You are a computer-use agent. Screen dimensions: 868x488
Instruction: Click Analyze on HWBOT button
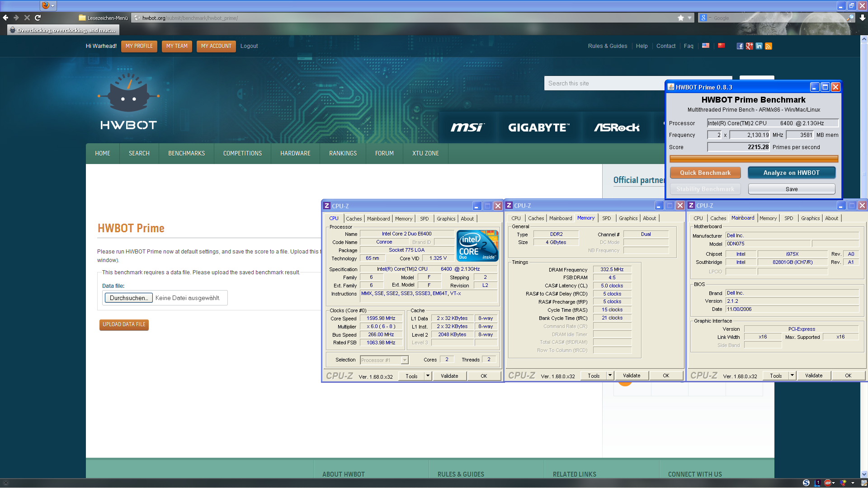(792, 173)
